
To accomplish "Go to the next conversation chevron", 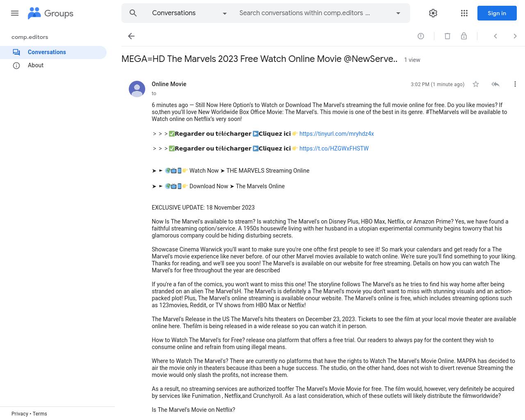I will pyautogui.click(x=515, y=36).
